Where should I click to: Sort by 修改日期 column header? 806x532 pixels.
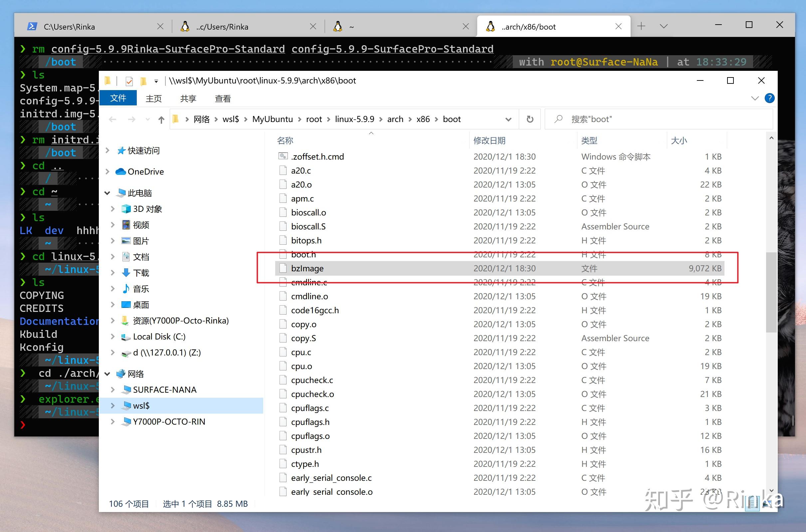[489, 140]
